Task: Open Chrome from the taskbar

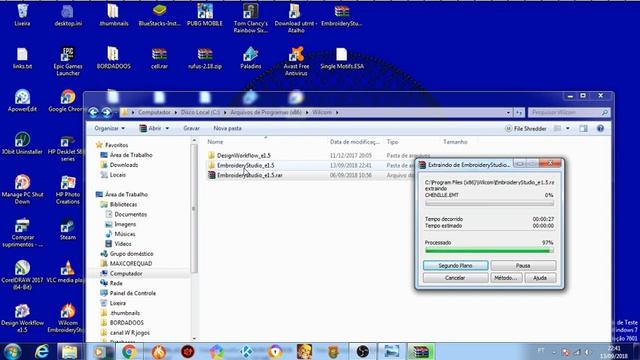Action: pyautogui.click(x=129, y=351)
